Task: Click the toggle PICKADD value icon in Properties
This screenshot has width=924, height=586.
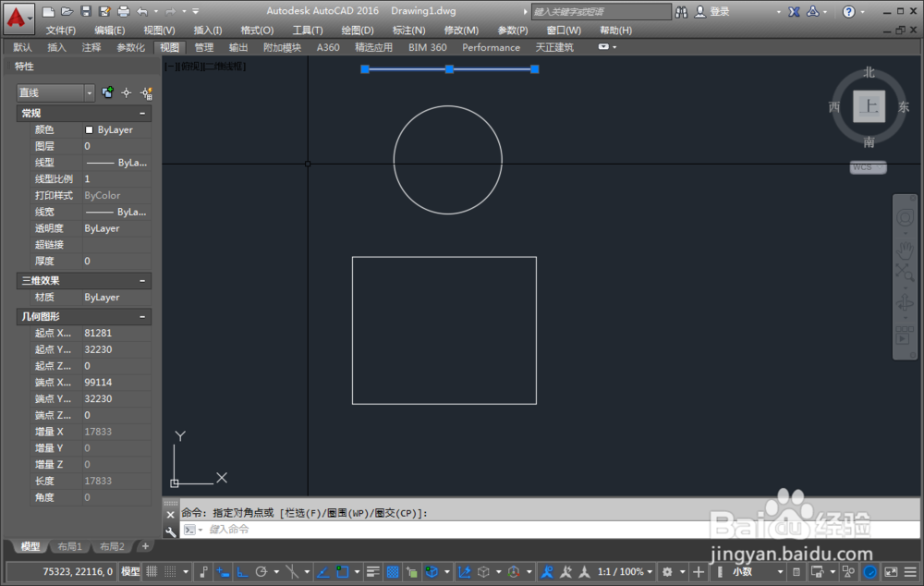Action: (107, 92)
